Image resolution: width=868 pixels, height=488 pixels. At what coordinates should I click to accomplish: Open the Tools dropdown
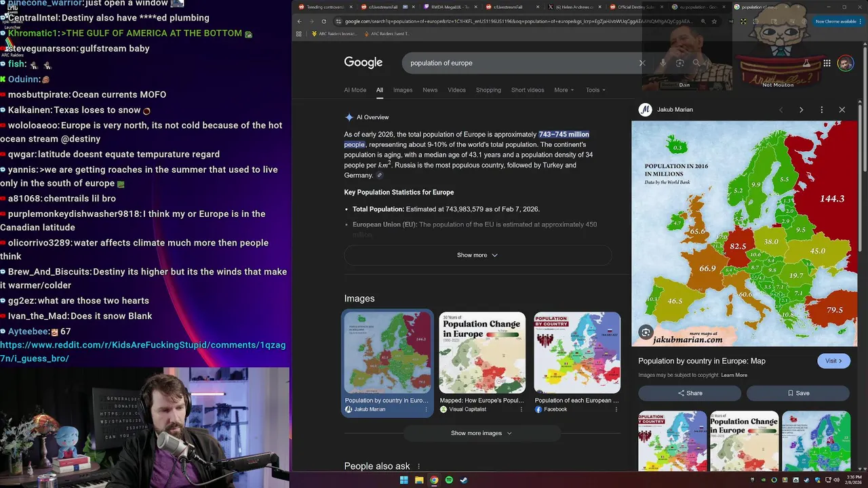(595, 90)
